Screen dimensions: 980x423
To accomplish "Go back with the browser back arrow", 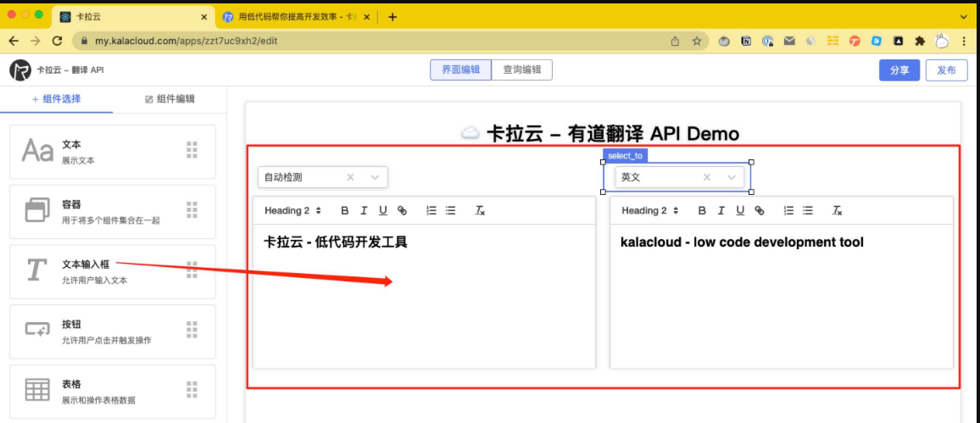I will coord(15,41).
